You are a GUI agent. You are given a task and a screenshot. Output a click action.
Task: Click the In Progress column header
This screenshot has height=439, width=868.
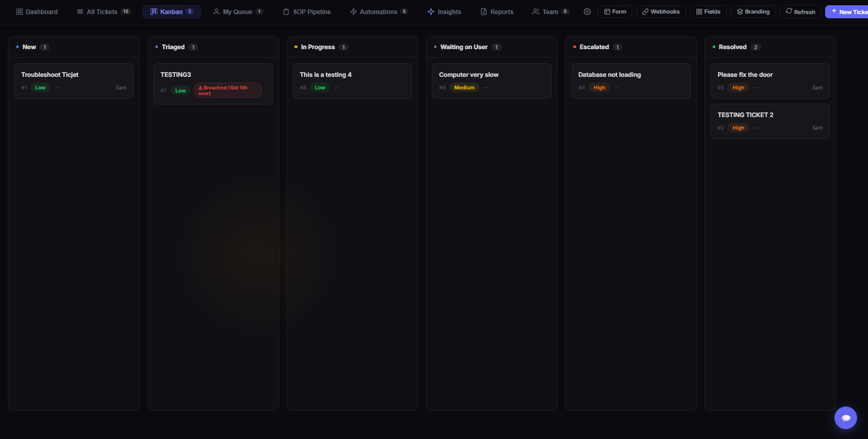(352, 47)
